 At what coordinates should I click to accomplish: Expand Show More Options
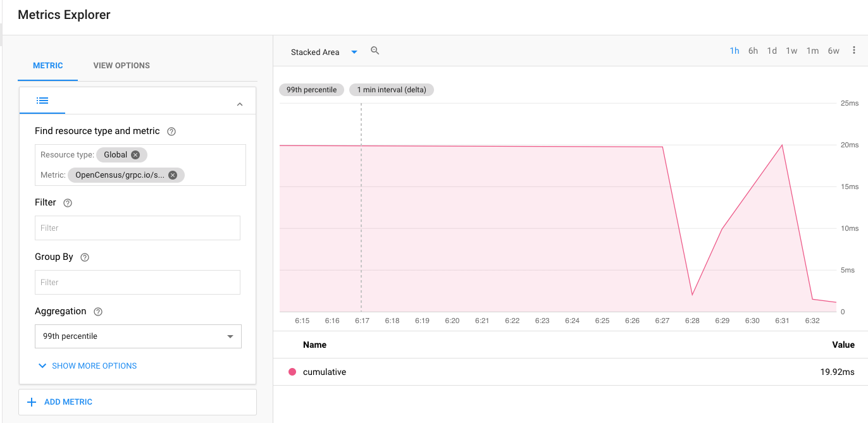pos(87,365)
